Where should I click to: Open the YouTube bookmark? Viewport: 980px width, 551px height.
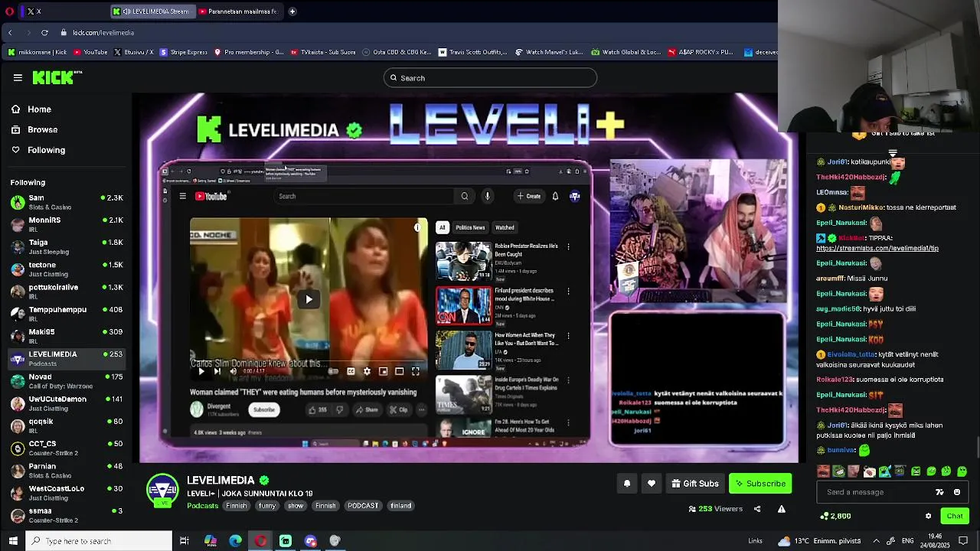(x=90, y=52)
